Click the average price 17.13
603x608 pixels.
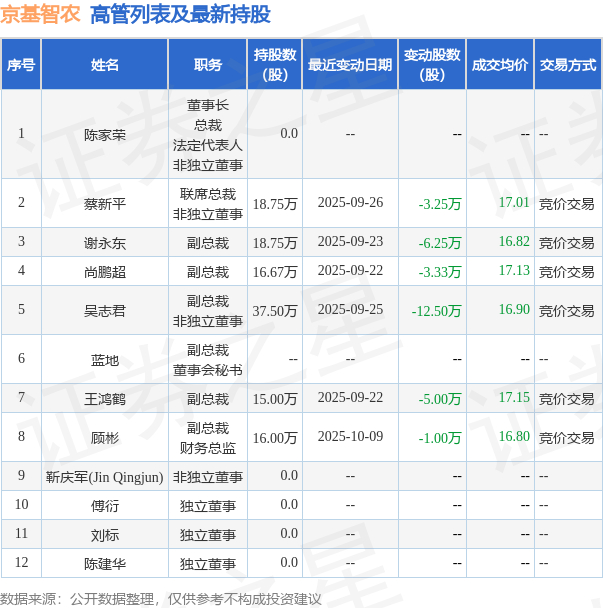point(514,271)
